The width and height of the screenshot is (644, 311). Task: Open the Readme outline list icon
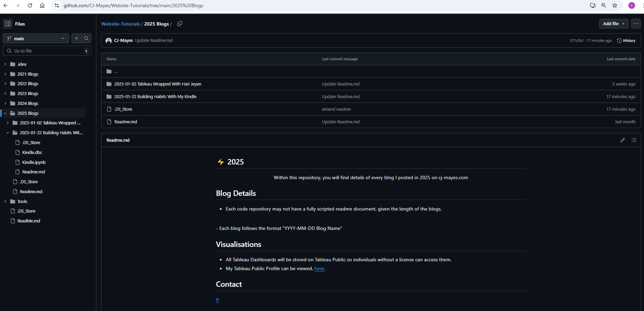(x=634, y=140)
